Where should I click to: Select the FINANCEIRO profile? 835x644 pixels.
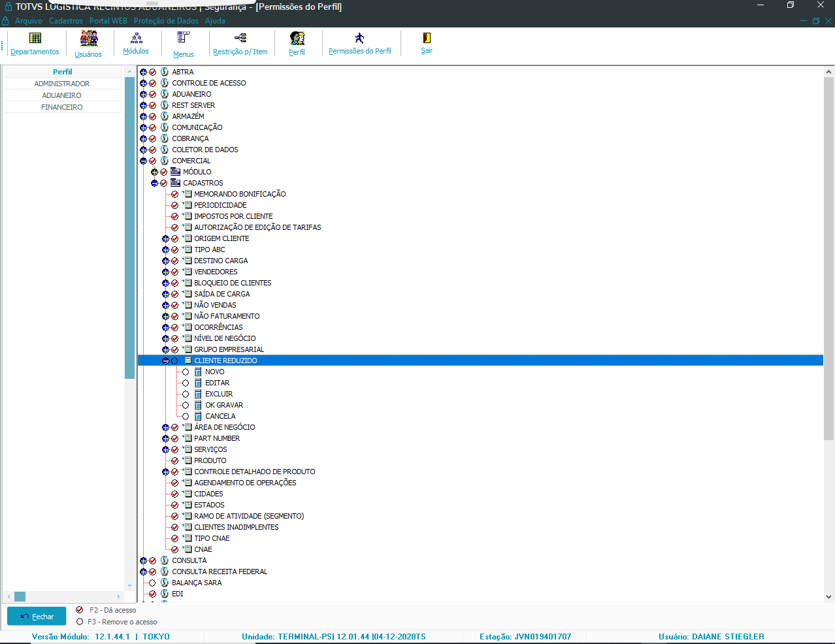tap(62, 107)
